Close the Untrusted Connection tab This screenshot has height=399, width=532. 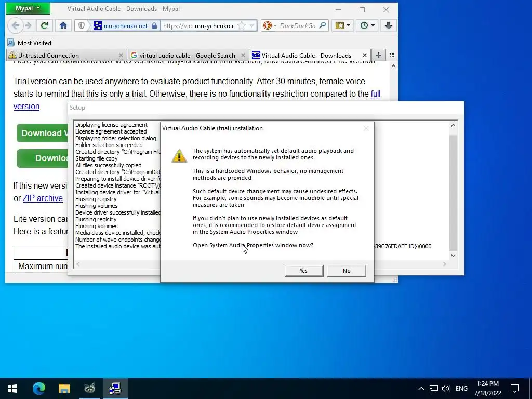(121, 55)
